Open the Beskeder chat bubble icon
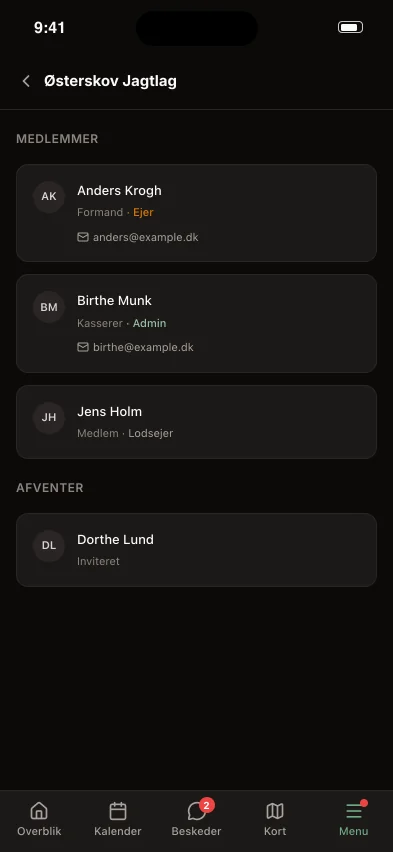This screenshot has width=393, height=852. click(x=196, y=811)
